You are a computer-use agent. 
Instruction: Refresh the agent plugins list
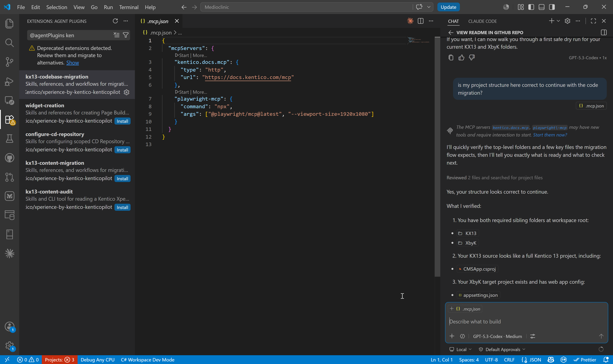115,21
